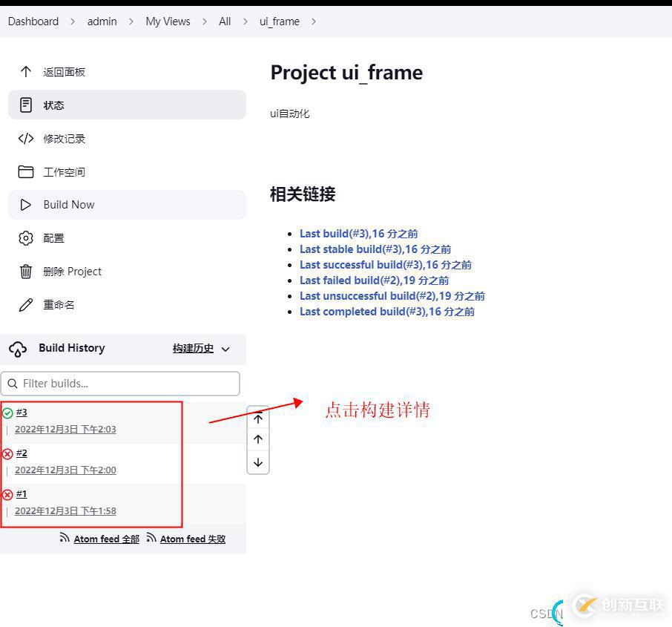Image resolution: width=672 pixels, height=627 pixels.
Task: Expand breadcrumb chevron after admin
Action: [x=131, y=22]
